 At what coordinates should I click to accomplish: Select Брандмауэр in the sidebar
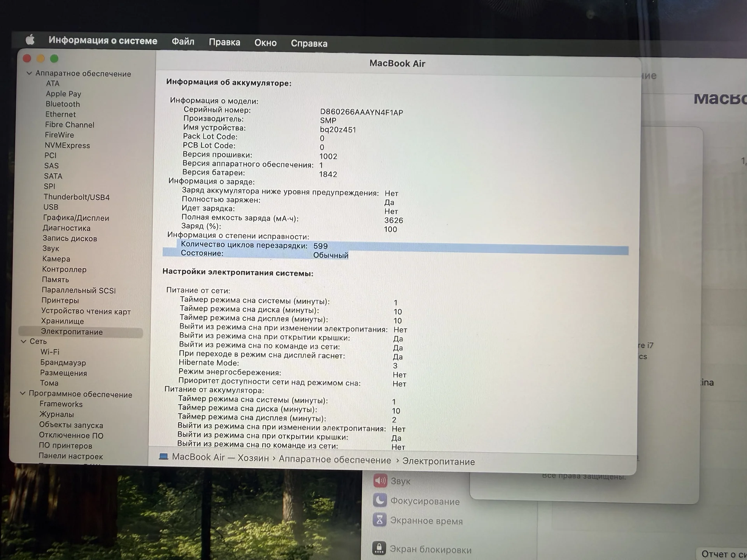[63, 362]
